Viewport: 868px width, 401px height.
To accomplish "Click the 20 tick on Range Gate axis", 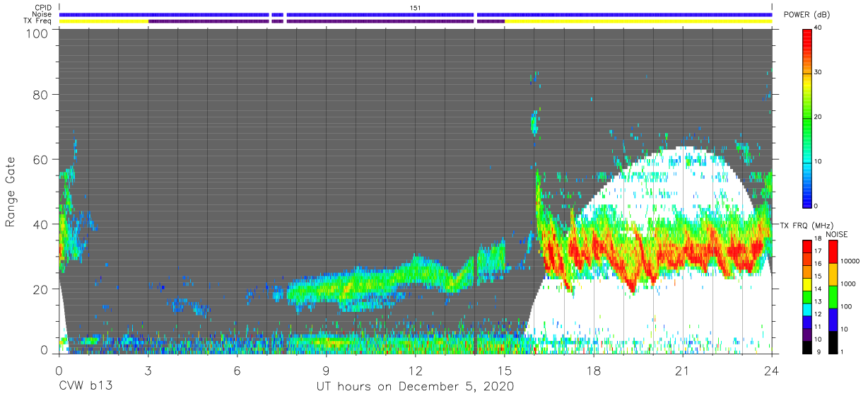I will tap(40, 289).
